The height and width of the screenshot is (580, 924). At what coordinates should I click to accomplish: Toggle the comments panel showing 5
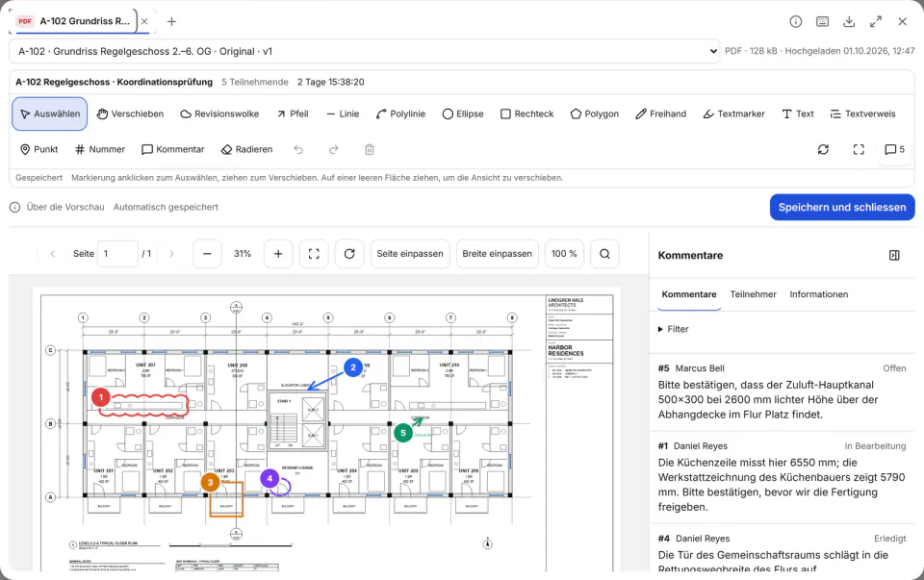coord(894,149)
